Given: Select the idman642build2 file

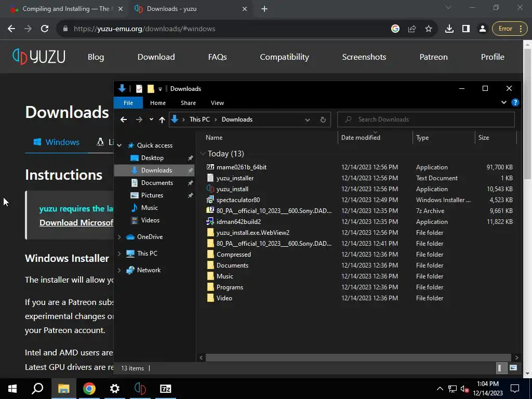Looking at the screenshot, I should click(238, 221).
